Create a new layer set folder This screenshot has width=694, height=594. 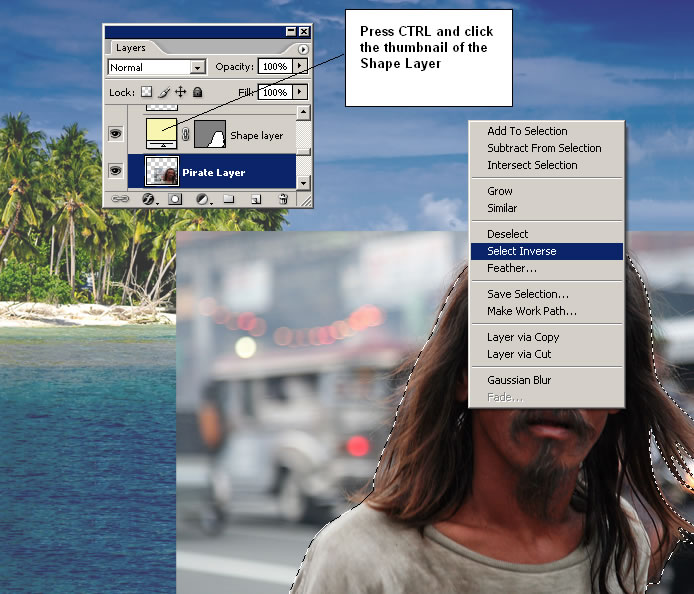(229, 199)
